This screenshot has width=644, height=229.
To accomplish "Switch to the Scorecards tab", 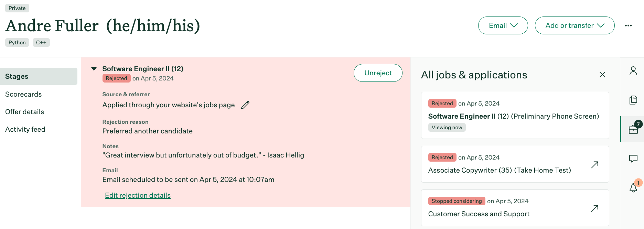I will pyautogui.click(x=23, y=94).
